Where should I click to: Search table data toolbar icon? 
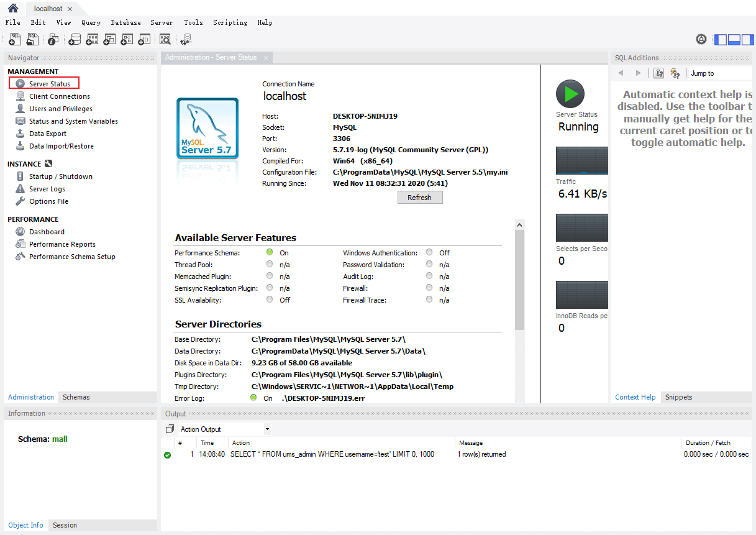165,40
